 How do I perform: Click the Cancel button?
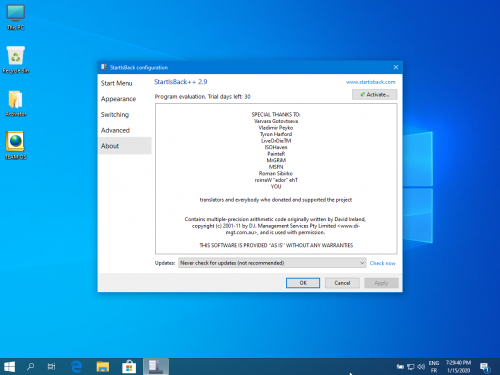coord(342,283)
